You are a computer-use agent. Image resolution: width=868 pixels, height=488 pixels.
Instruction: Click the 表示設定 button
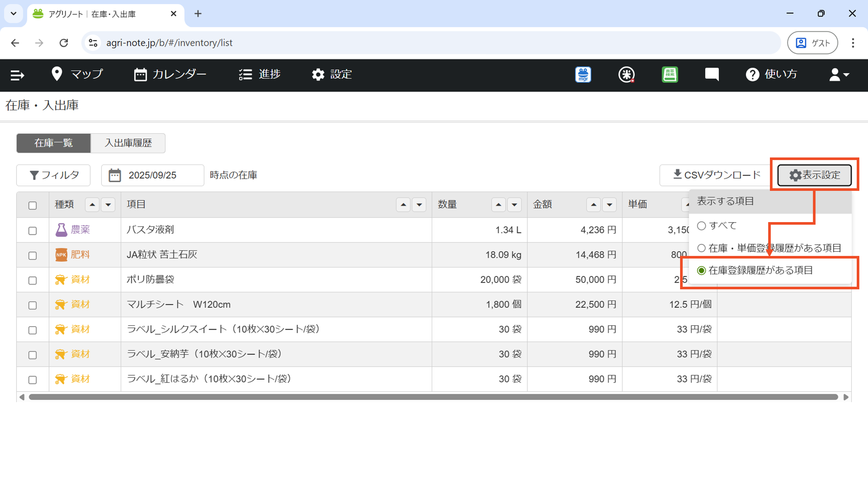[814, 175]
